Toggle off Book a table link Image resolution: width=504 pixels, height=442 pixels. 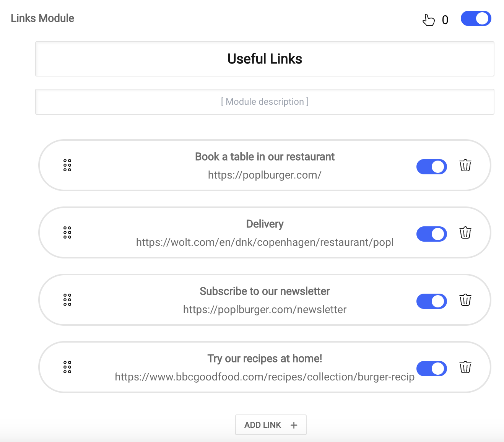tap(431, 167)
